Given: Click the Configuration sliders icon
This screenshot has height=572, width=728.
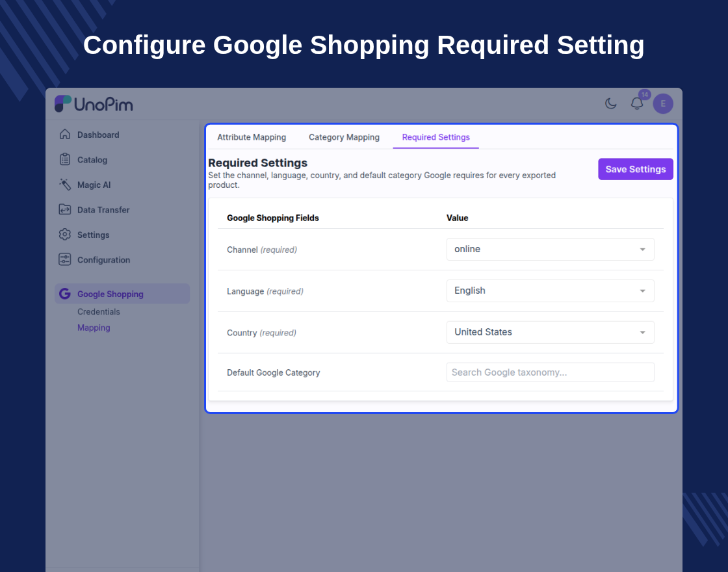Looking at the screenshot, I should click(x=65, y=259).
